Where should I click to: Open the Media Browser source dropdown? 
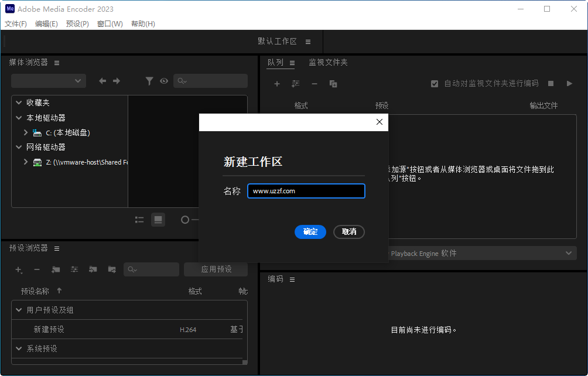[x=48, y=80]
